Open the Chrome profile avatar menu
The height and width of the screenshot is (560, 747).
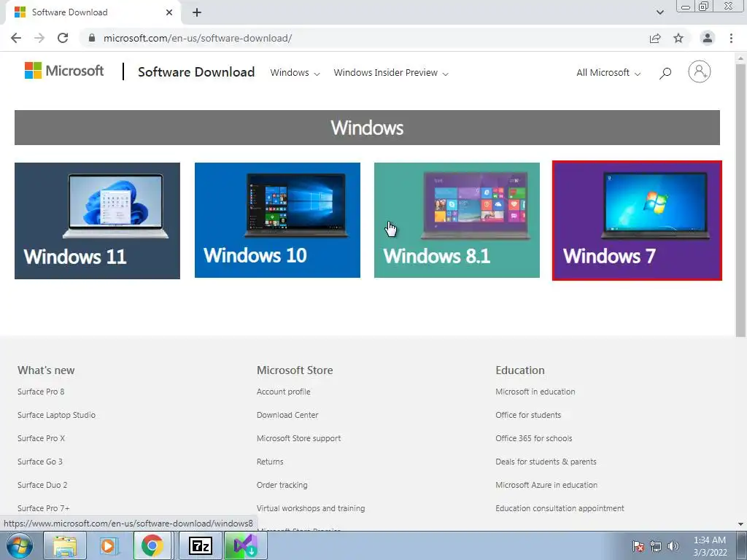coord(708,38)
